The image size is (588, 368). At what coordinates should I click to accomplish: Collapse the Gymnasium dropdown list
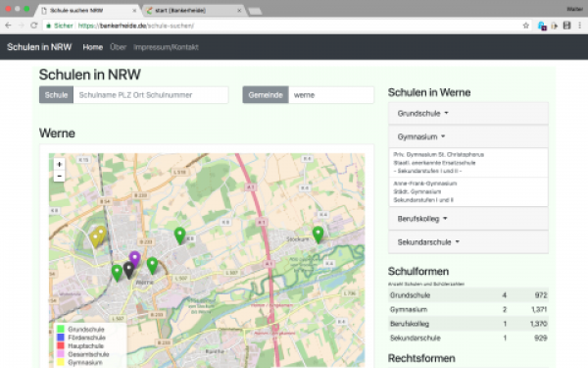click(x=421, y=136)
